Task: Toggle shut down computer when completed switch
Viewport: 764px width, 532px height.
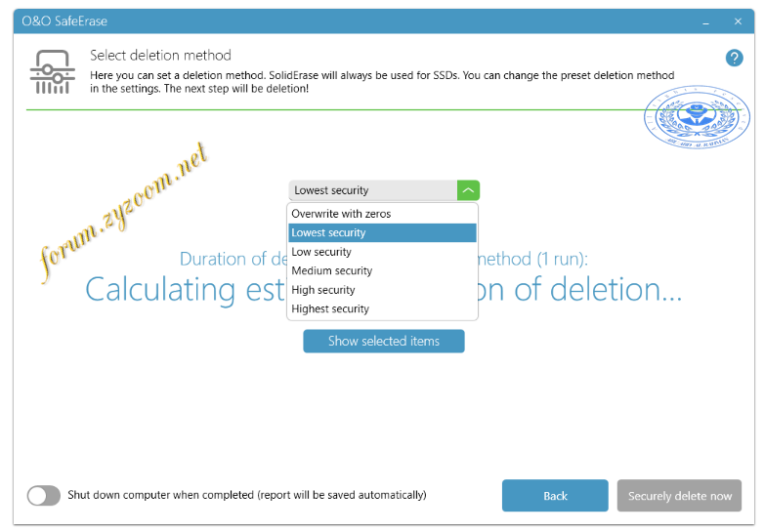Action: pos(44,496)
